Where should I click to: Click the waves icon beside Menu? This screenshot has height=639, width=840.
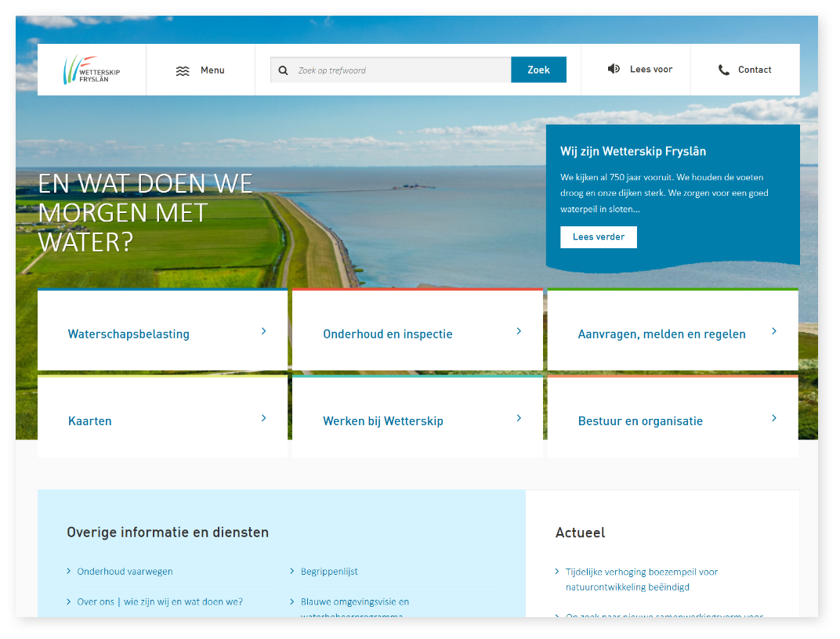183,70
